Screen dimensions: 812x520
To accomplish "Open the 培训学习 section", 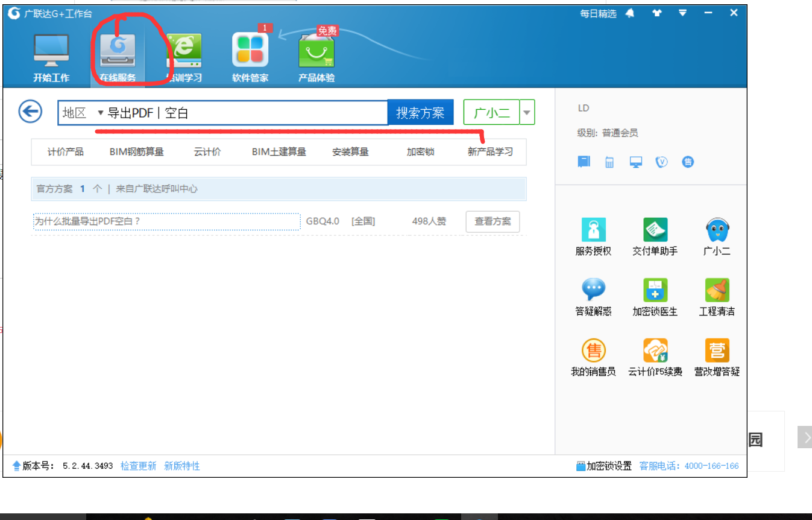I will pos(184,59).
